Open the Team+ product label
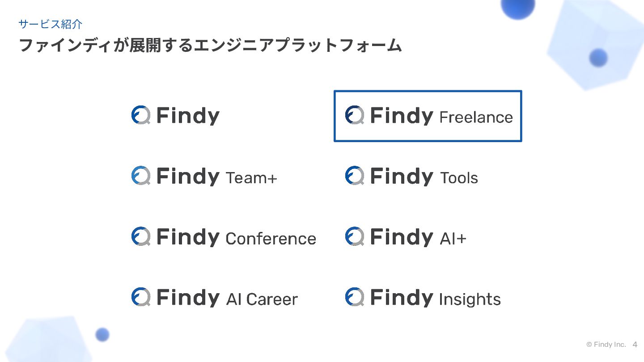This screenshot has width=644, height=362. tap(251, 178)
